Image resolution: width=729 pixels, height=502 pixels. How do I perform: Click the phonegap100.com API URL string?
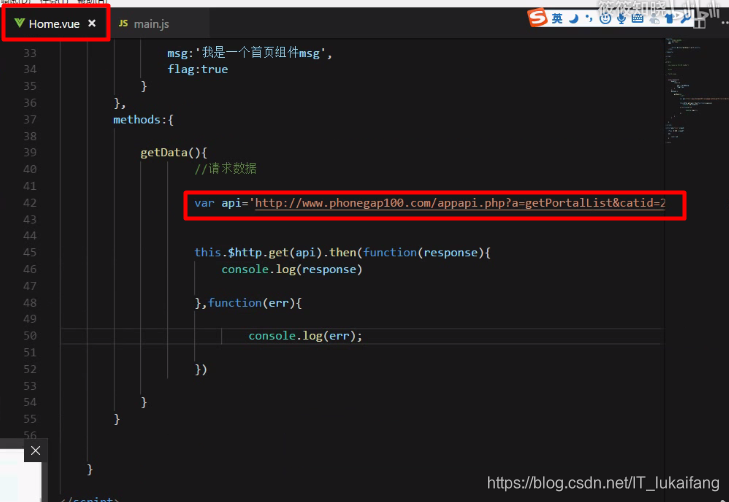click(x=460, y=203)
